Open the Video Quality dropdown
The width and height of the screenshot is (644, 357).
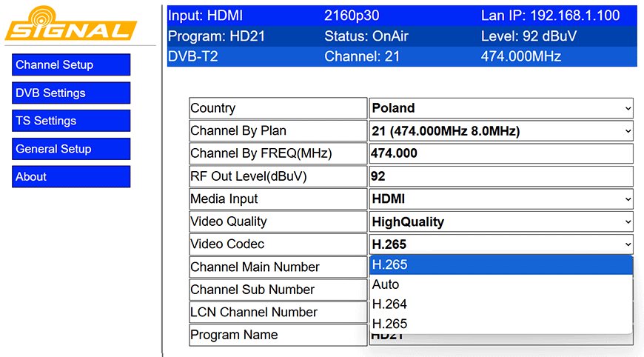501,221
